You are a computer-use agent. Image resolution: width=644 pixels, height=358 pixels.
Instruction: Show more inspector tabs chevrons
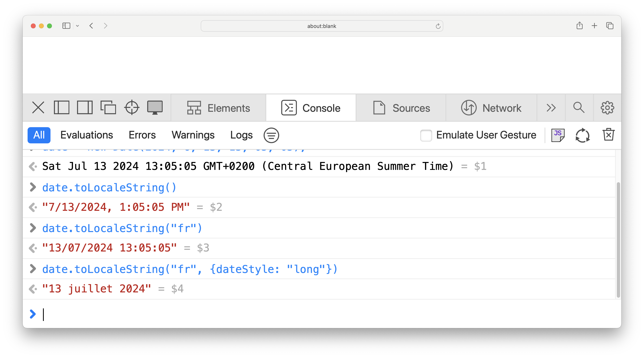pos(551,108)
